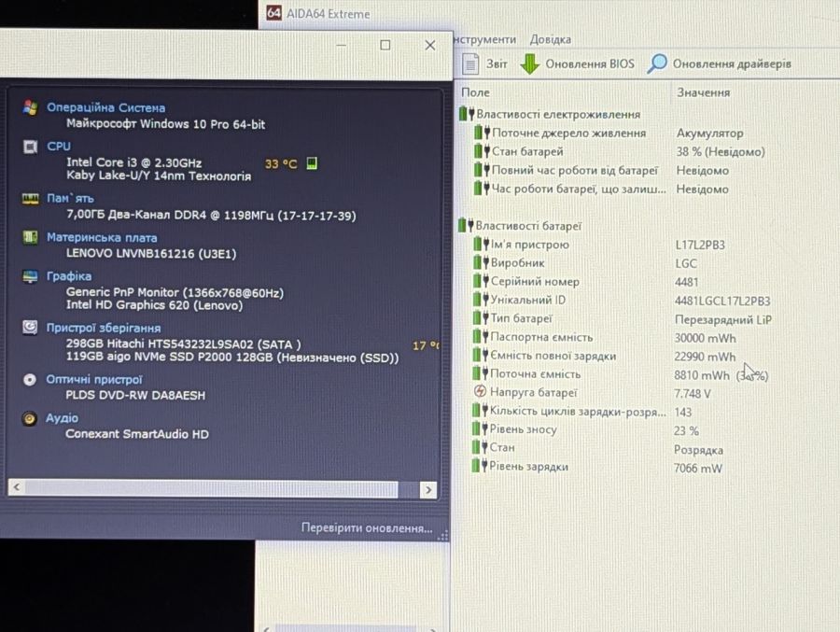Click the CPU chip icon in Speccy summary
The height and width of the screenshot is (632, 840).
pyautogui.click(x=30, y=147)
